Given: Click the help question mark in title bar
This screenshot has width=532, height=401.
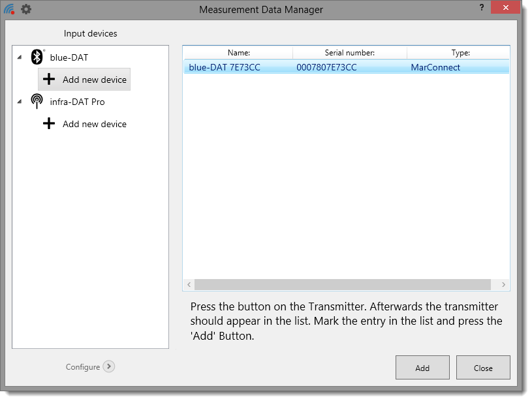Looking at the screenshot, I should click(x=480, y=7).
